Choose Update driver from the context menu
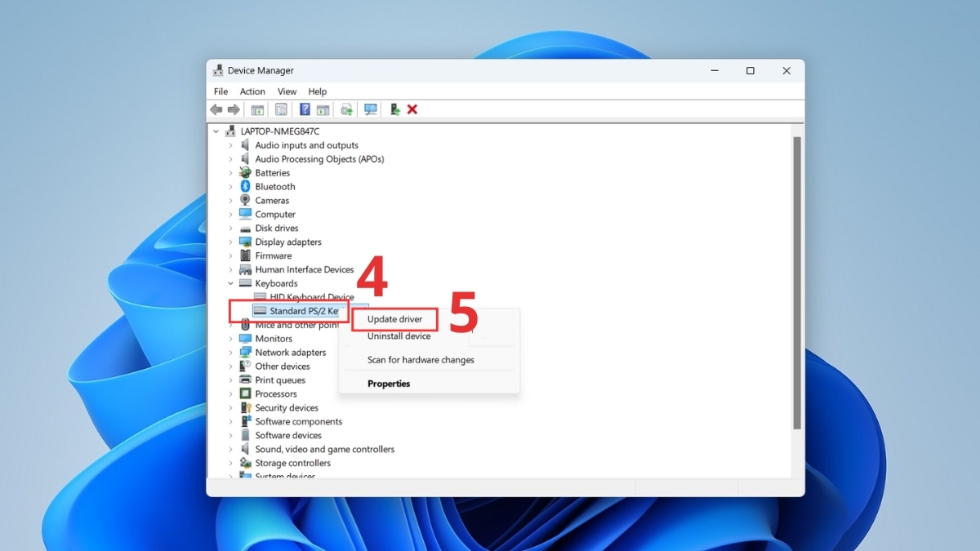Screen dimensions: 980x551 (394, 318)
